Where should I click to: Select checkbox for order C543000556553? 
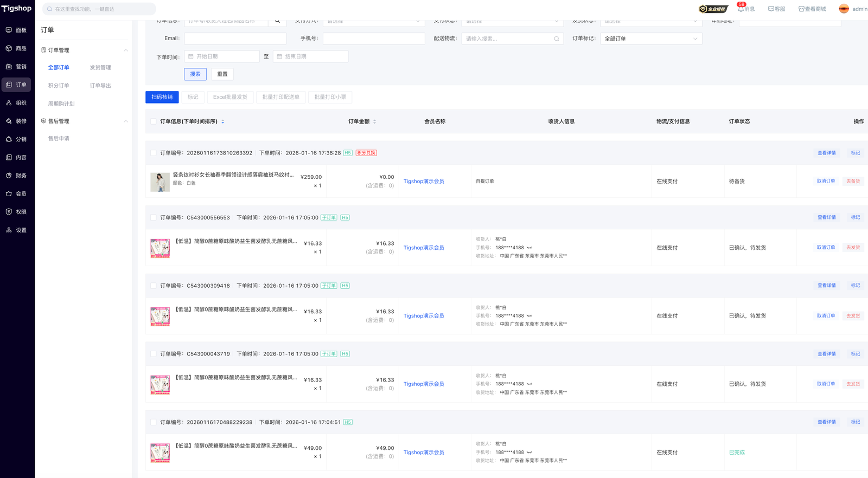tap(154, 217)
